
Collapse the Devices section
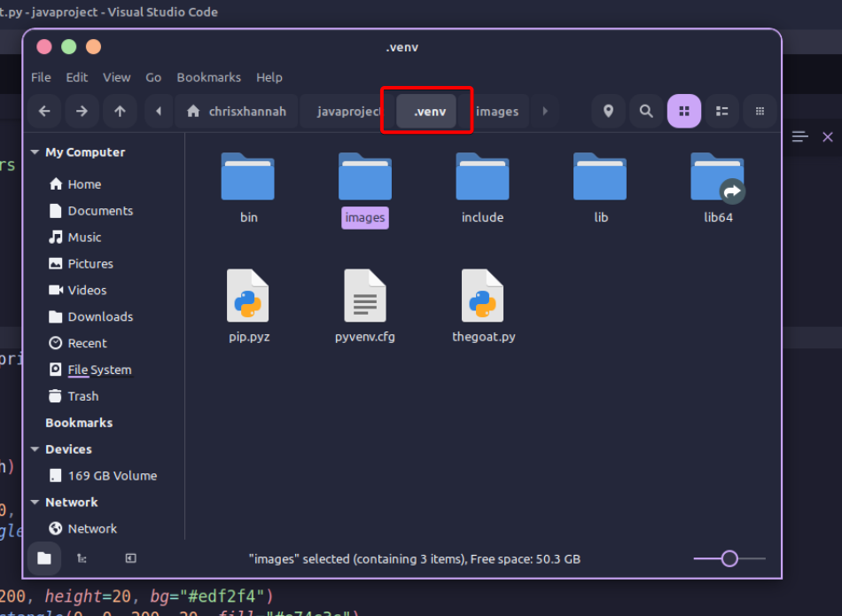(35, 449)
